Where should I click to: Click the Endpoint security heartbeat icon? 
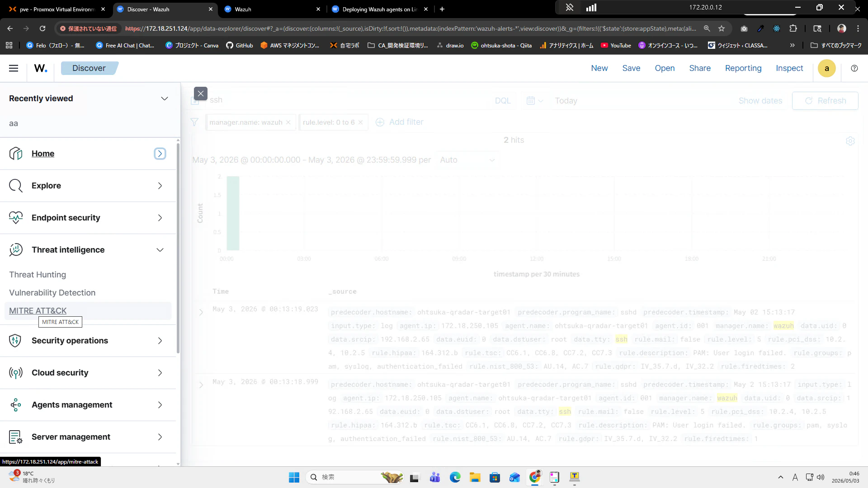click(x=16, y=218)
